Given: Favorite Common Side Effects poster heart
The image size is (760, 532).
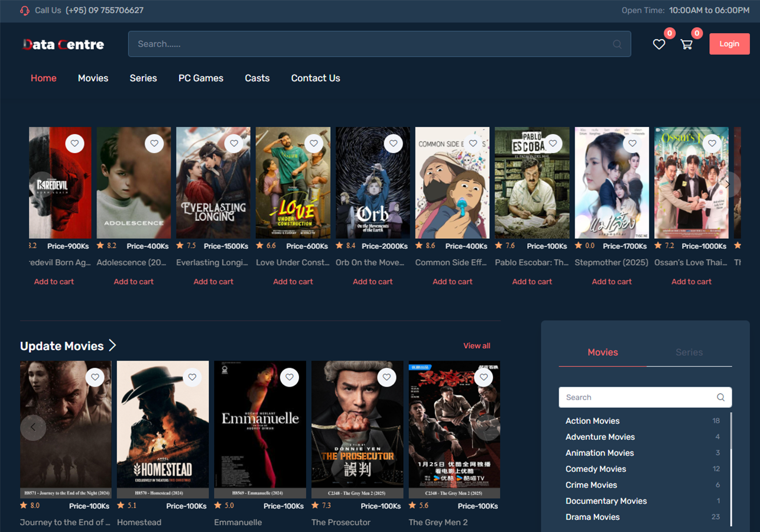Looking at the screenshot, I should pyautogui.click(x=473, y=143).
